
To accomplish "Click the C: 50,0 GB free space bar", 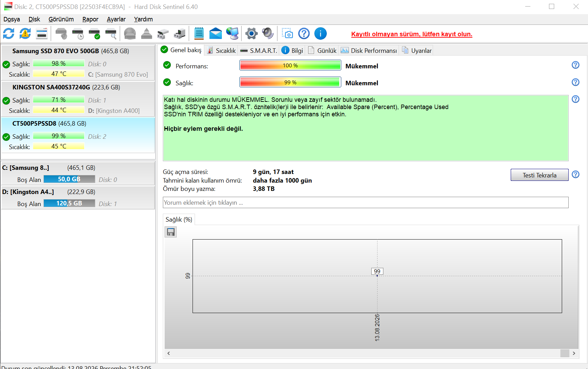I will pyautogui.click(x=69, y=179).
